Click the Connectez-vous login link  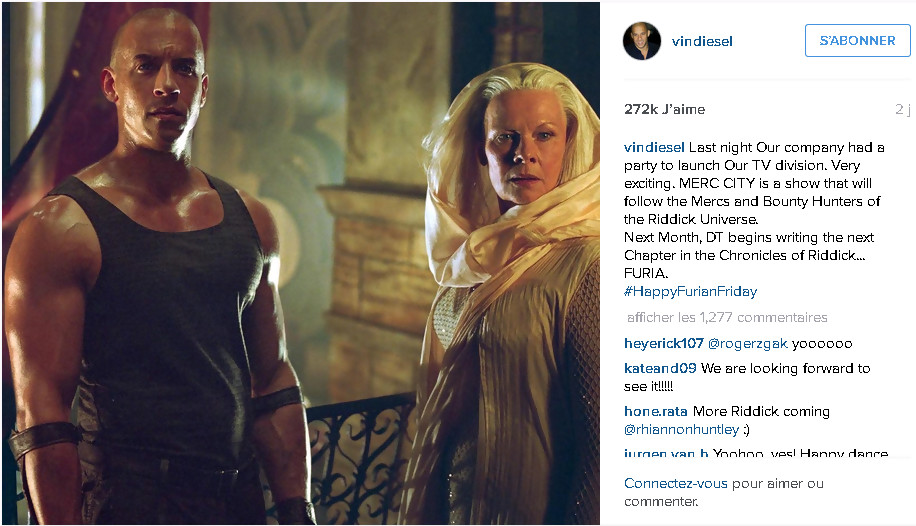click(x=676, y=483)
